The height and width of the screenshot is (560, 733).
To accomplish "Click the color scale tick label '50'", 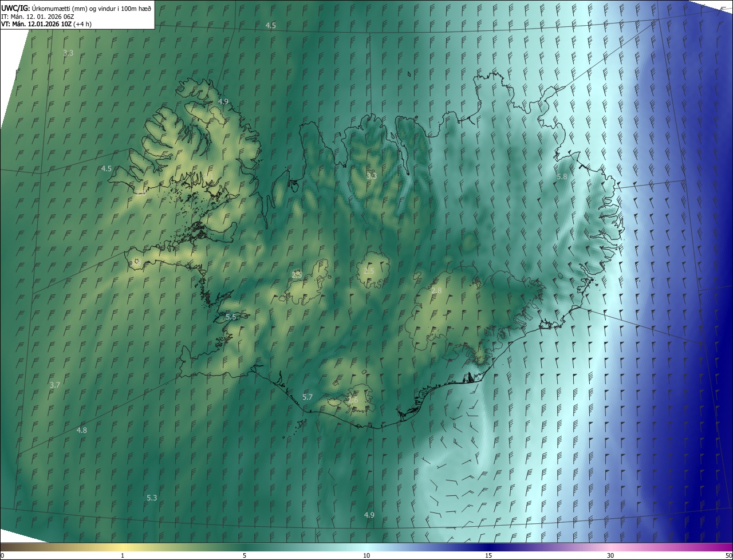I will pyautogui.click(x=728, y=555).
